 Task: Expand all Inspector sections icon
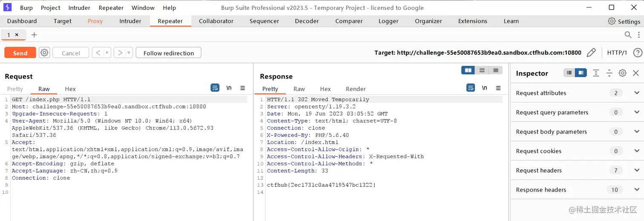(596, 73)
